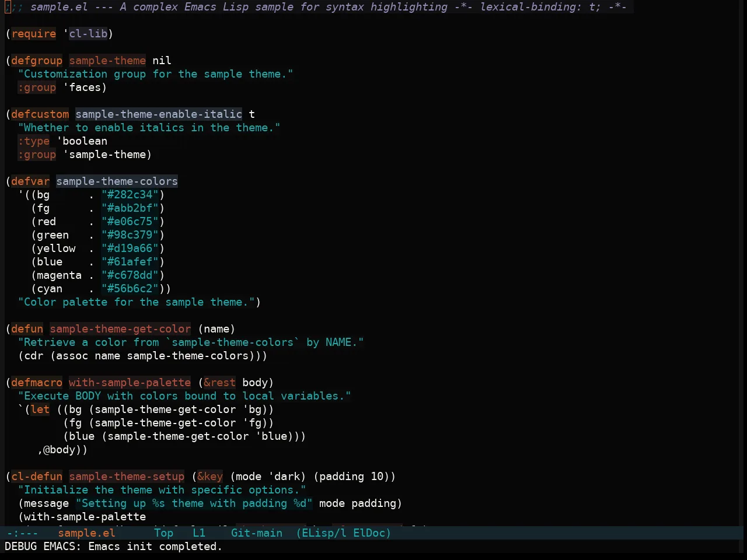Click the magenta key in the color alist
This screenshot has height=560, width=747.
(60, 275)
